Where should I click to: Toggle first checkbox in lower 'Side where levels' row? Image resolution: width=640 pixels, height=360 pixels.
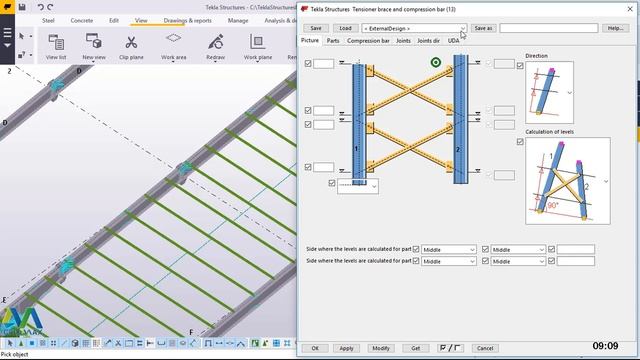tap(416, 261)
